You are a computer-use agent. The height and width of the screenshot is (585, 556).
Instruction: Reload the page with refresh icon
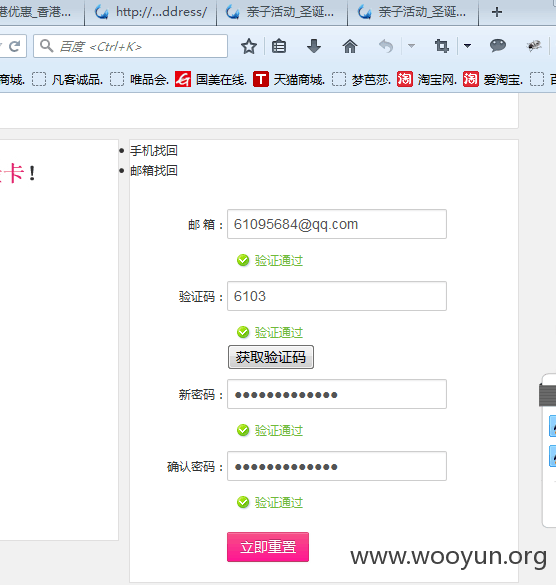click(x=15, y=46)
